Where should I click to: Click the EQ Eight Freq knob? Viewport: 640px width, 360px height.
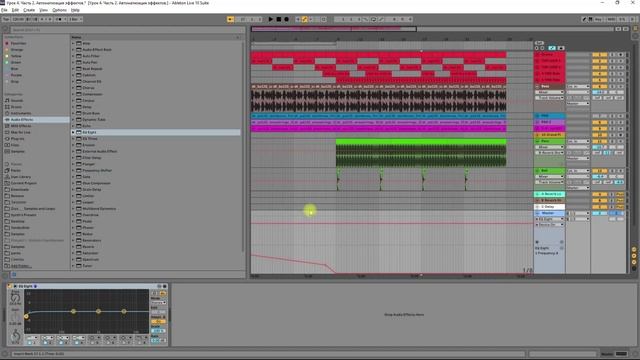click(15, 298)
